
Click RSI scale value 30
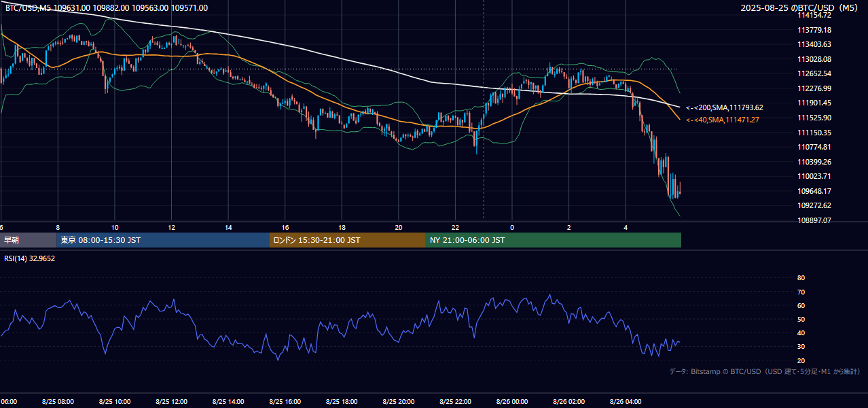tap(801, 347)
